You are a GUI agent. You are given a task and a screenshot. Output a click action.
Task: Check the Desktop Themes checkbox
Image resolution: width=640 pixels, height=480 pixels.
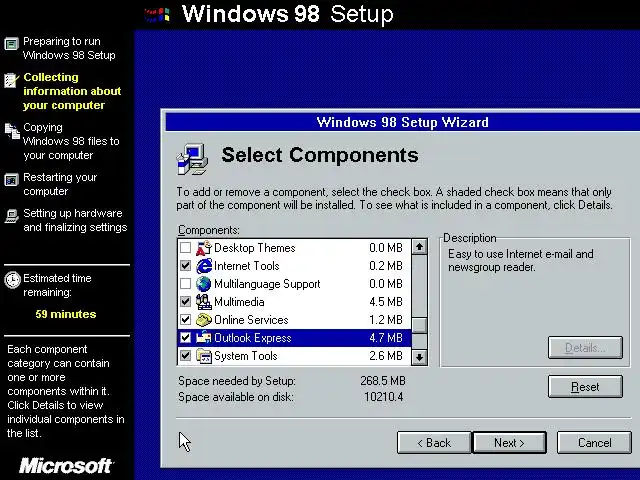(185, 248)
